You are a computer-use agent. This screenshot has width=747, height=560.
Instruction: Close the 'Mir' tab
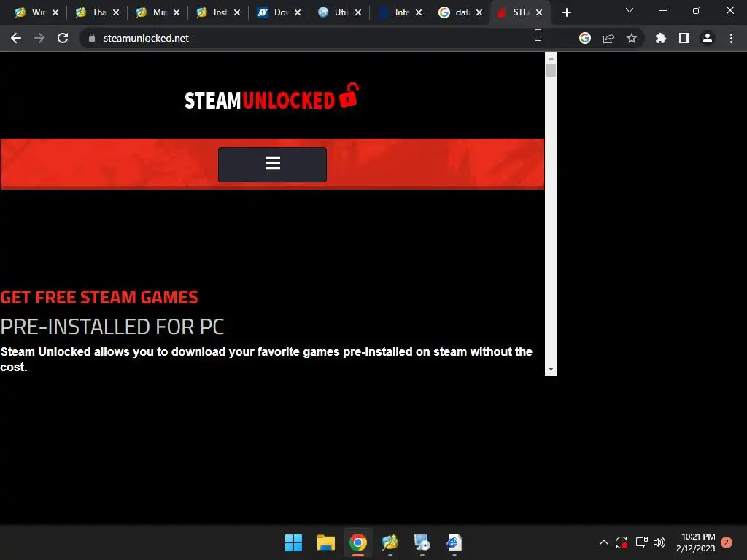pyautogui.click(x=177, y=12)
